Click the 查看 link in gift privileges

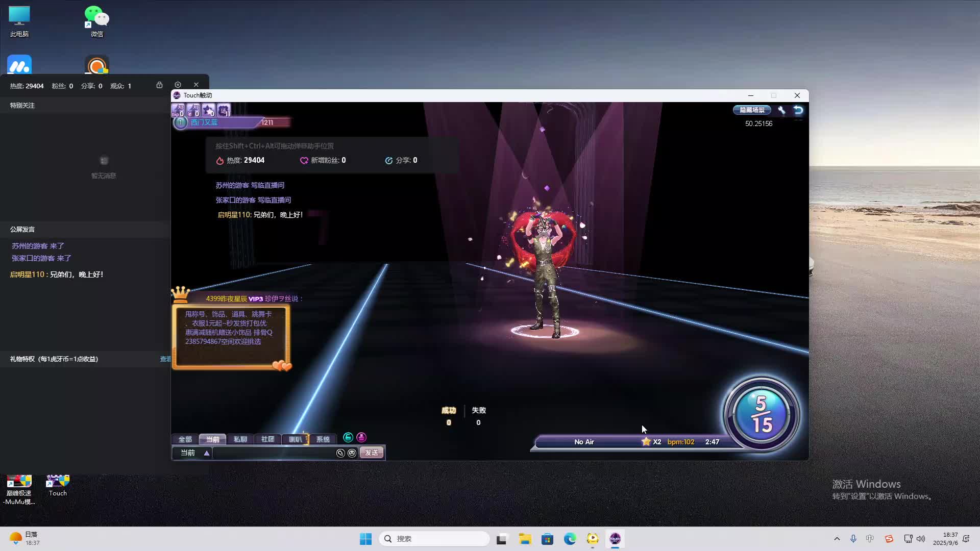point(165,359)
